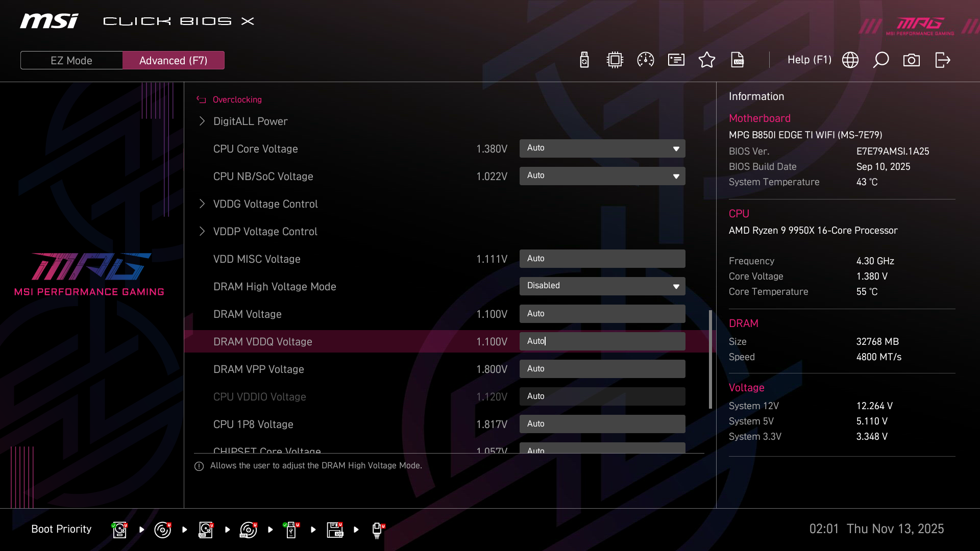Switch to Advanced (F7) mode
The image size is (980, 551).
[x=174, y=60]
